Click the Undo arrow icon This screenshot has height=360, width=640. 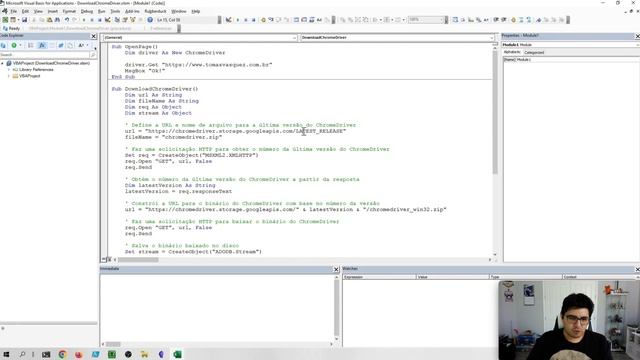[x=67, y=20]
